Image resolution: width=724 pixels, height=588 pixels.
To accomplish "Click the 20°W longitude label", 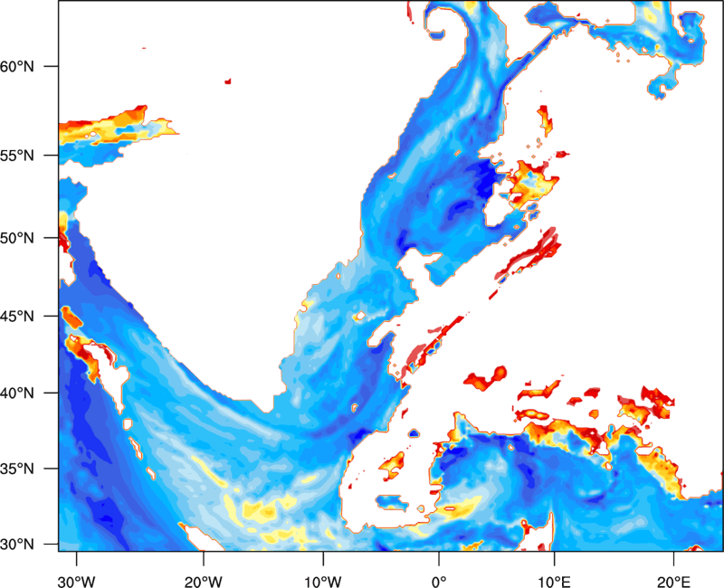I will point(204,582).
